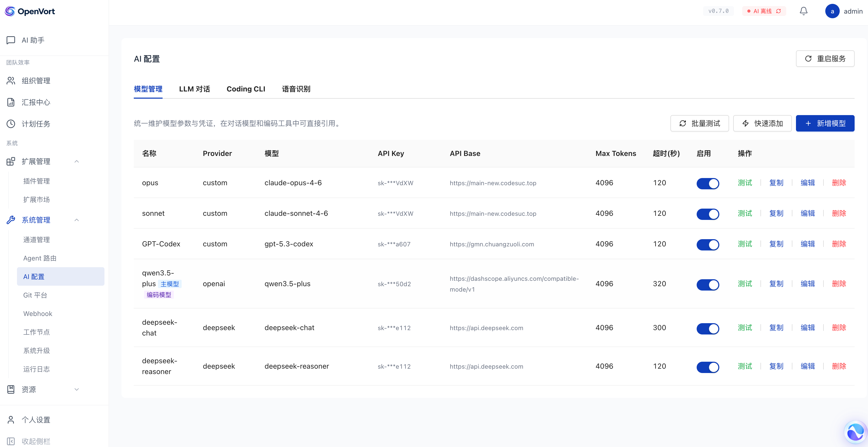This screenshot has width=868, height=447.
Task: Open Webhook in the system menu
Action: click(x=38, y=314)
